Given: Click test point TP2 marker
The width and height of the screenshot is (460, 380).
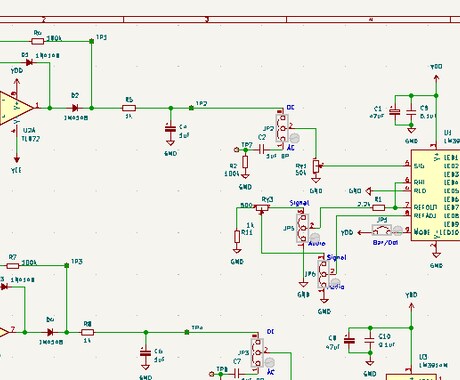Looking at the screenshot, I should [191, 108].
